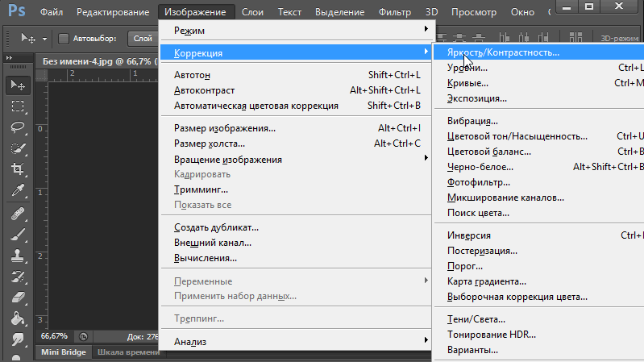Image resolution: width=644 pixels, height=362 pixels.
Task: Choose Размер изображения menu entry
Action: [225, 128]
